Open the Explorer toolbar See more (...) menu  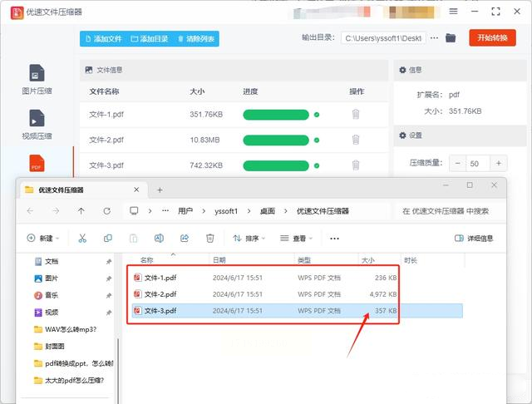pyautogui.click(x=334, y=239)
